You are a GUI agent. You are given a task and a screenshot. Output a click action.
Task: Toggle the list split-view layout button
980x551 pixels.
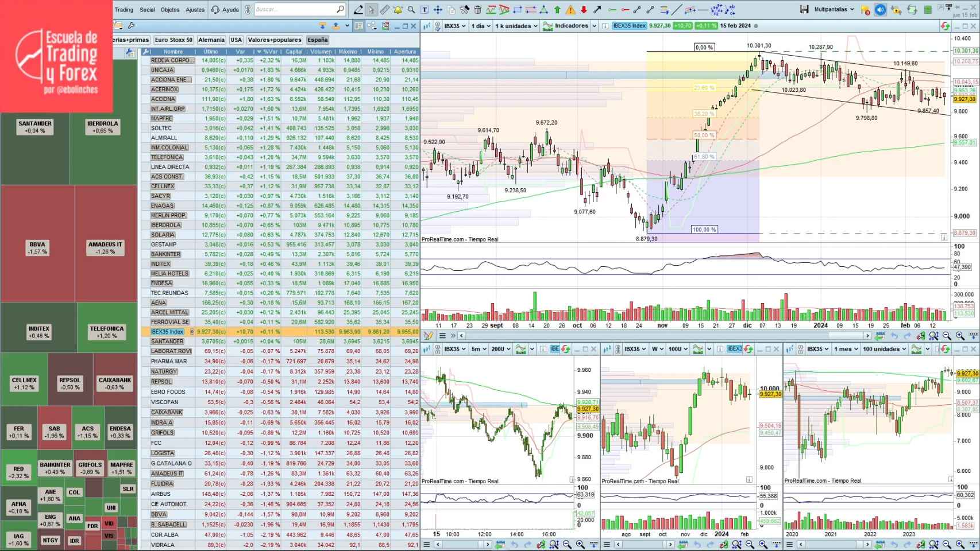coord(358,26)
